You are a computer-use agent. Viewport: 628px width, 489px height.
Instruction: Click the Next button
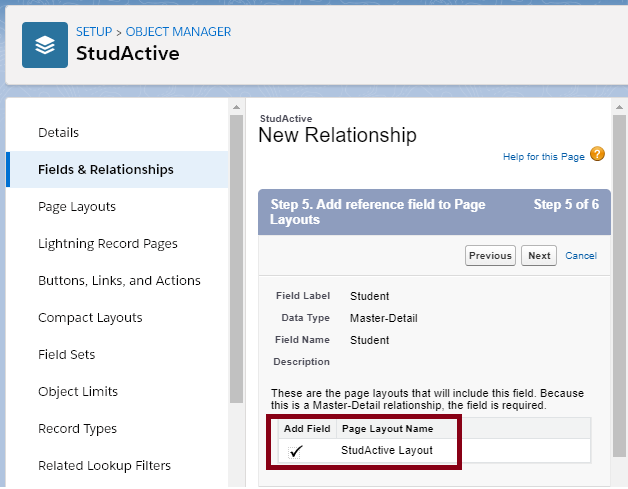click(539, 256)
